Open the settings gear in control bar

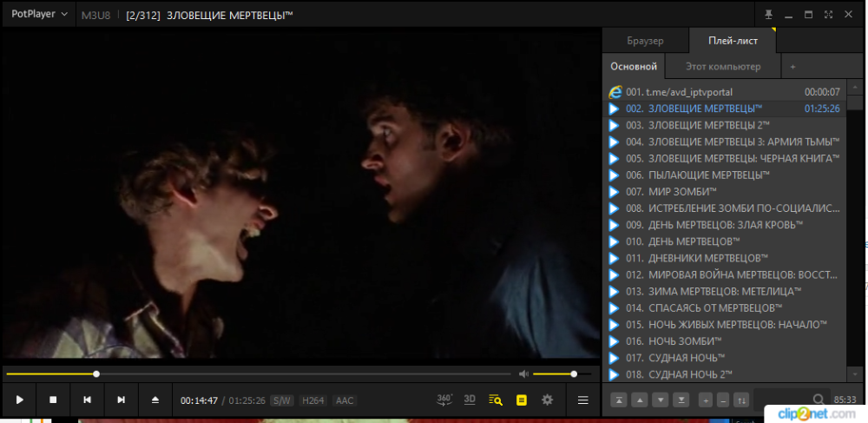547,400
